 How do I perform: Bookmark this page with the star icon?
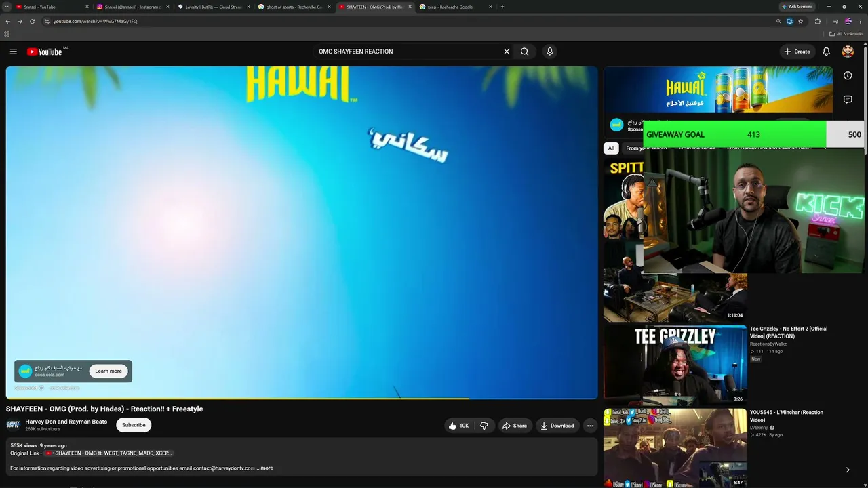coord(801,21)
